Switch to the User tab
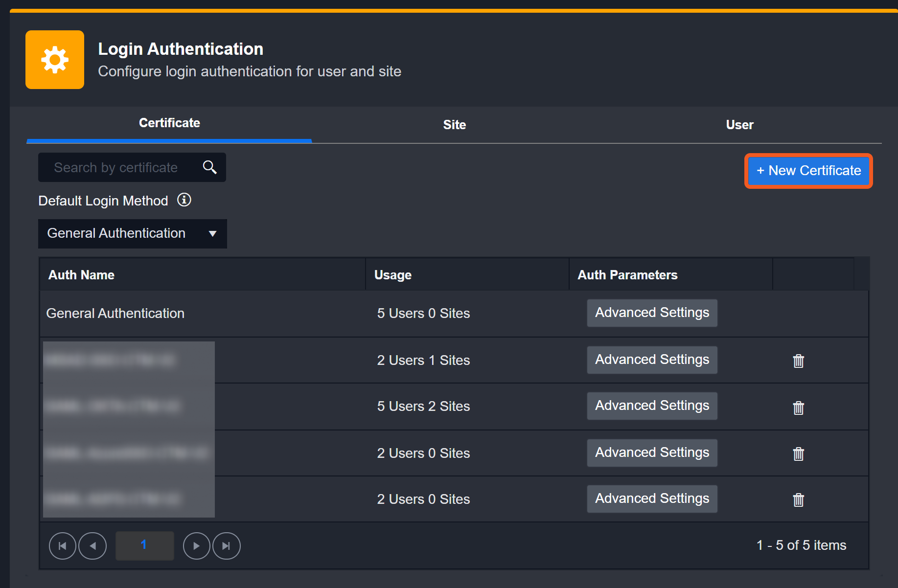The width and height of the screenshot is (898, 588). [x=739, y=125]
